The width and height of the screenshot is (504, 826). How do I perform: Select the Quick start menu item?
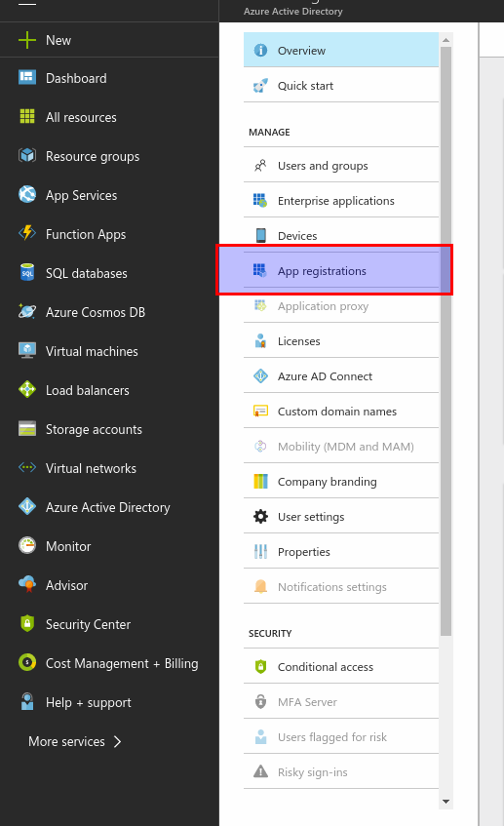coord(341,86)
